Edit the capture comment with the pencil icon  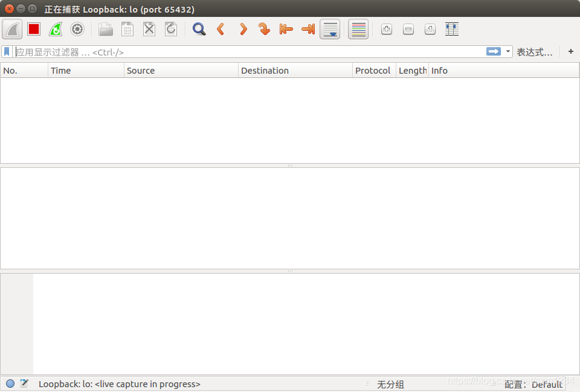pyautogui.click(x=24, y=384)
